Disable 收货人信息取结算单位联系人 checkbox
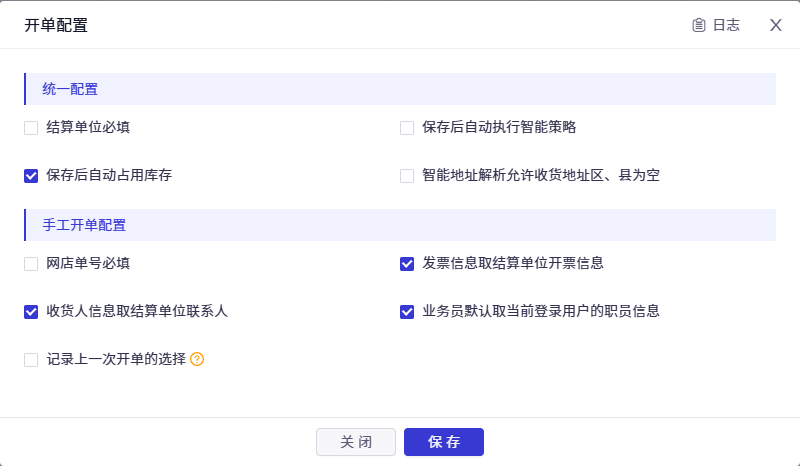Viewport: 800px width, 466px height. [x=31, y=312]
